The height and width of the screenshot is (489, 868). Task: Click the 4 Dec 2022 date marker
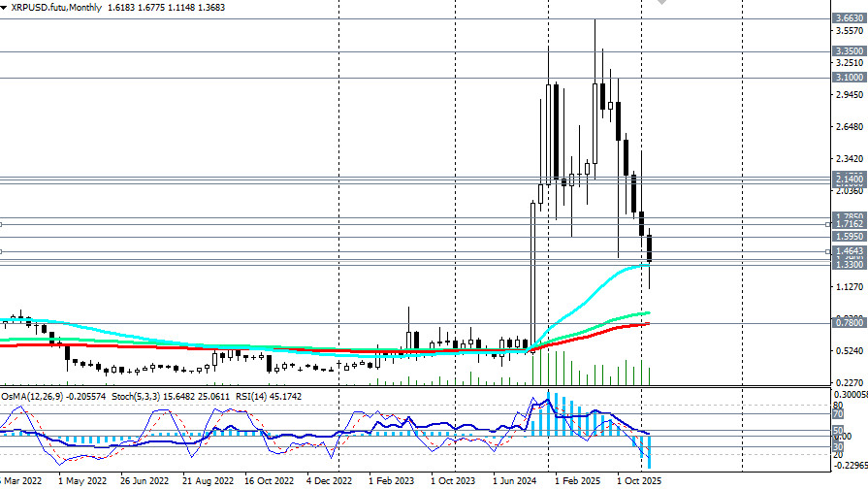[x=332, y=480]
